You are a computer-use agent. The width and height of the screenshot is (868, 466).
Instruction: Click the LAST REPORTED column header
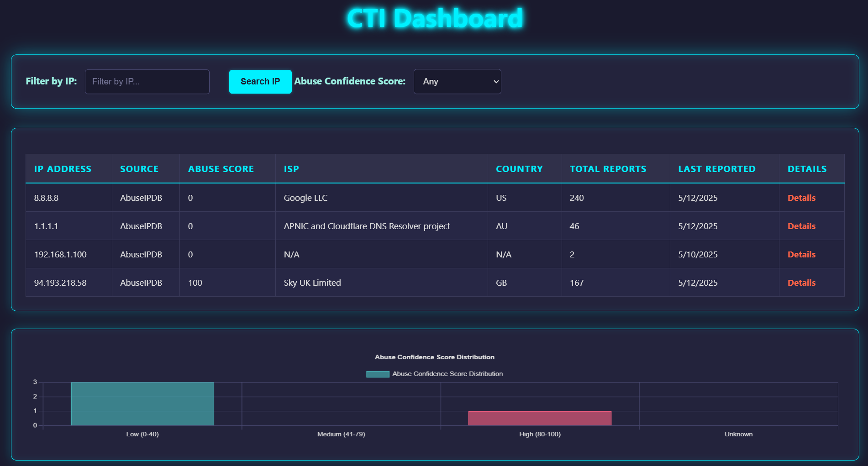[x=724, y=169]
